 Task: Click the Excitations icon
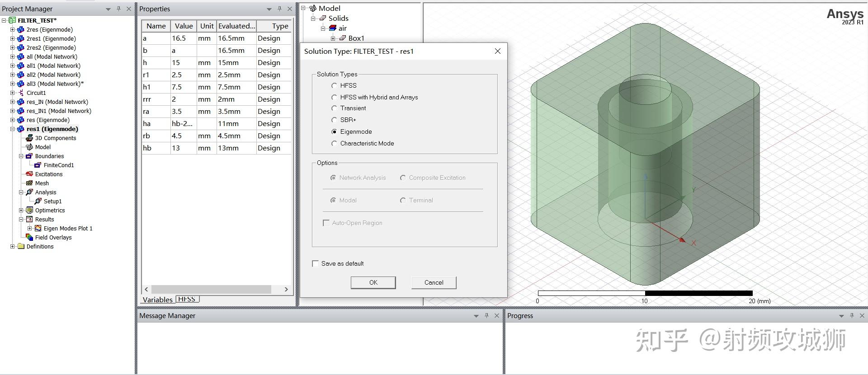pyautogui.click(x=29, y=174)
